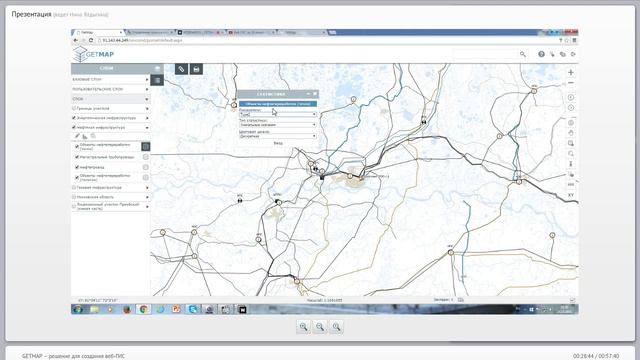
Task: Expand the Базовые слои section arrow
Action: (x=147, y=80)
